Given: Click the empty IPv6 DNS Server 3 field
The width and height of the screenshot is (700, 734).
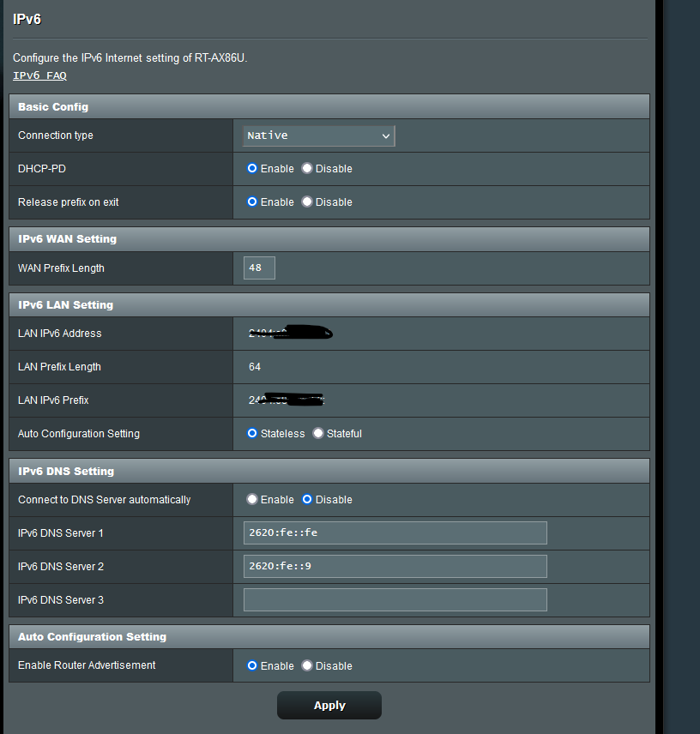Looking at the screenshot, I should pos(395,600).
